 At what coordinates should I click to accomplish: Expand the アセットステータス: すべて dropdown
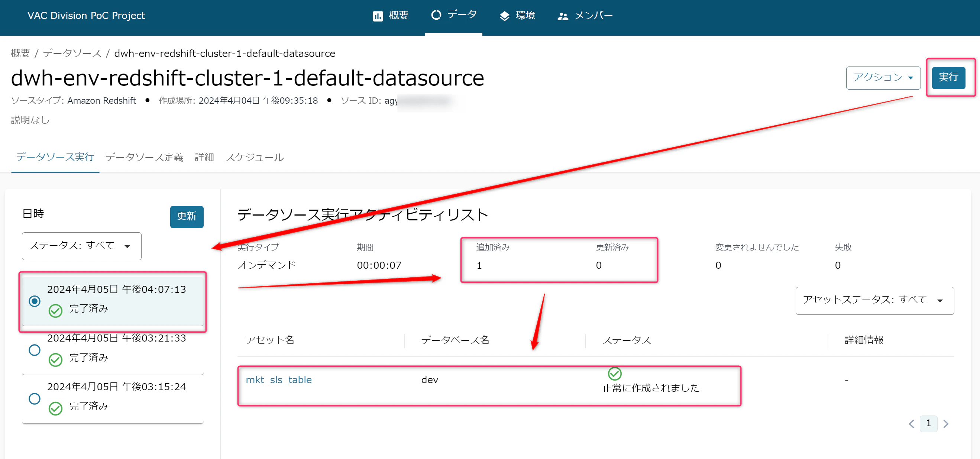[874, 300]
